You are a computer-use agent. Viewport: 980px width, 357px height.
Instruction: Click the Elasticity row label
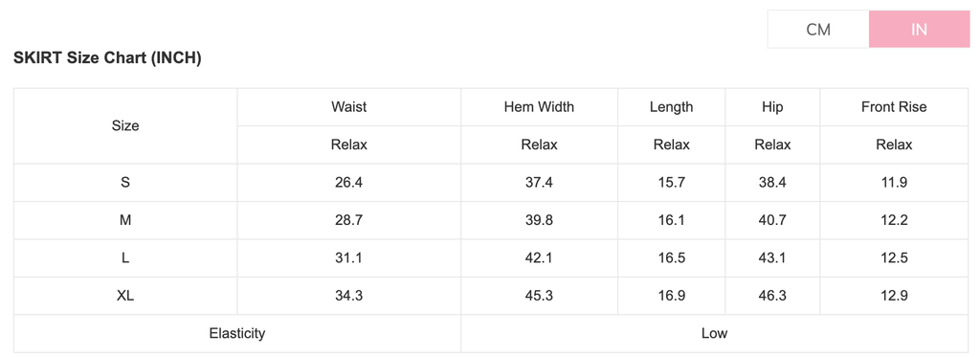pyautogui.click(x=237, y=333)
